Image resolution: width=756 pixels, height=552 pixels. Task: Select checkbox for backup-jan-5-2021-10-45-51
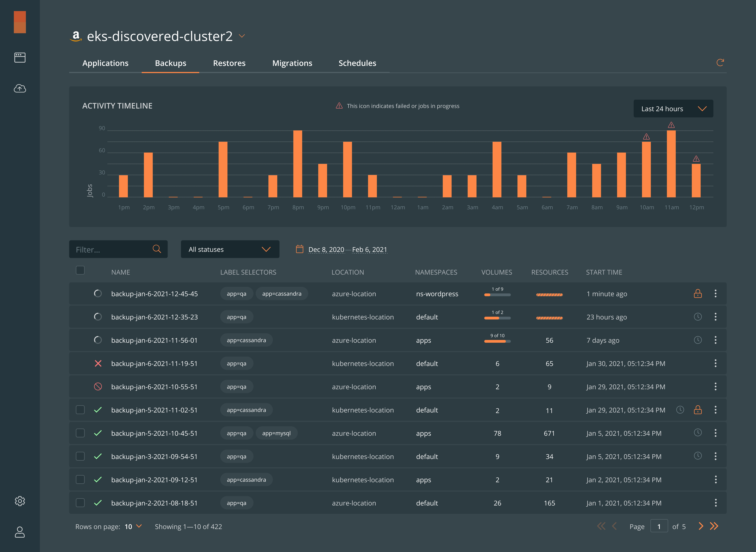coord(80,433)
